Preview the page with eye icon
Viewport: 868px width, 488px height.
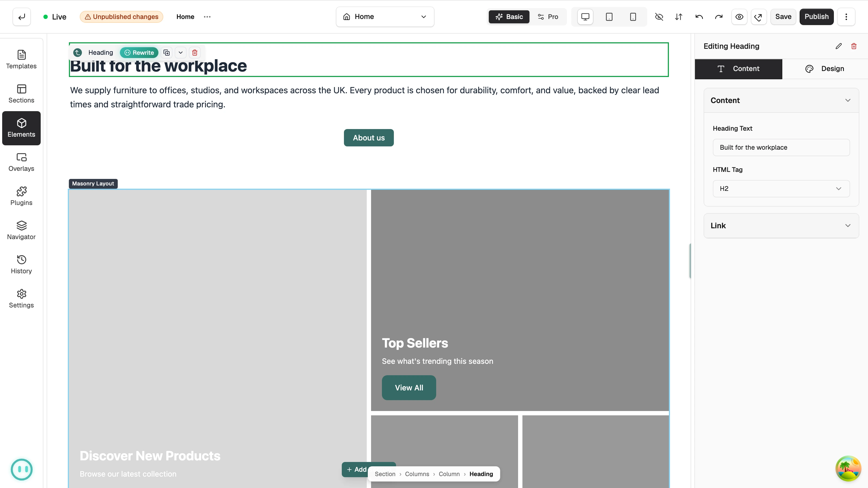pos(739,17)
